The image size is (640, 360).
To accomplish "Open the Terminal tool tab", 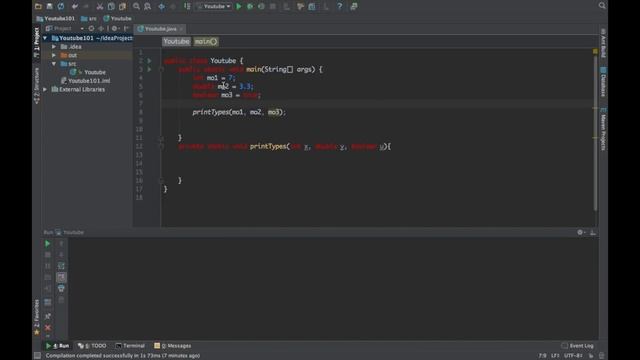I will pyautogui.click(x=130, y=346).
